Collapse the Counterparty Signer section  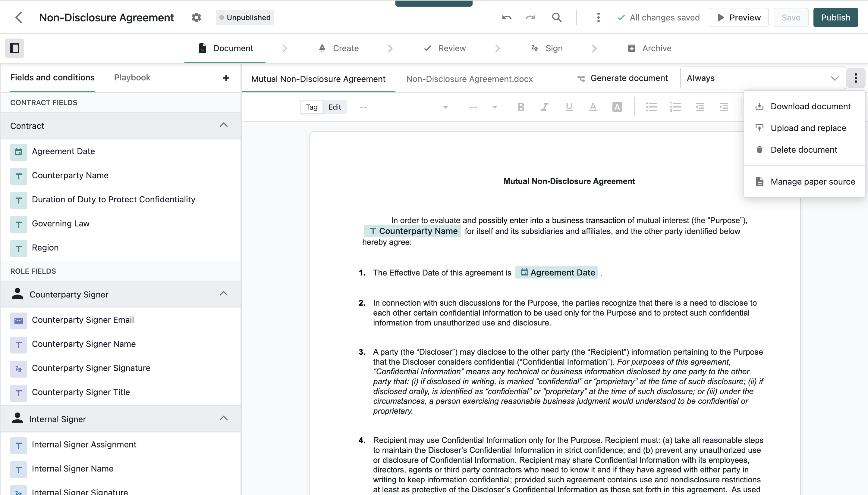click(224, 294)
